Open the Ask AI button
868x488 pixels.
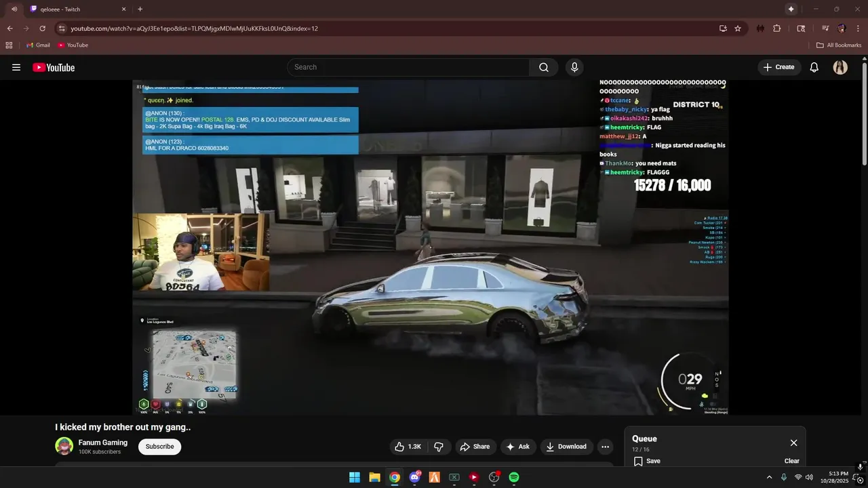click(x=517, y=447)
